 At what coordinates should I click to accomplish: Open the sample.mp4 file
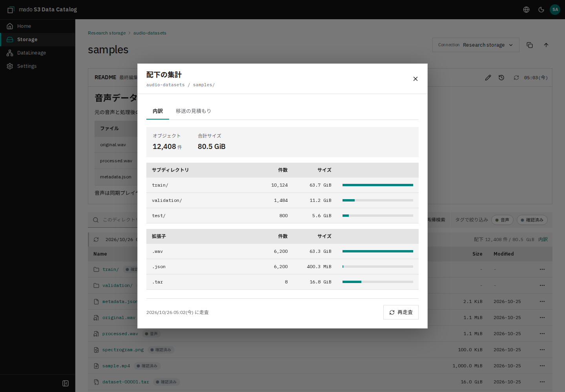116,366
